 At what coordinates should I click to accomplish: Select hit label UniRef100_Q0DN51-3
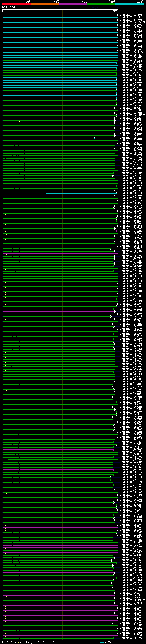click(x=132, y=22)
